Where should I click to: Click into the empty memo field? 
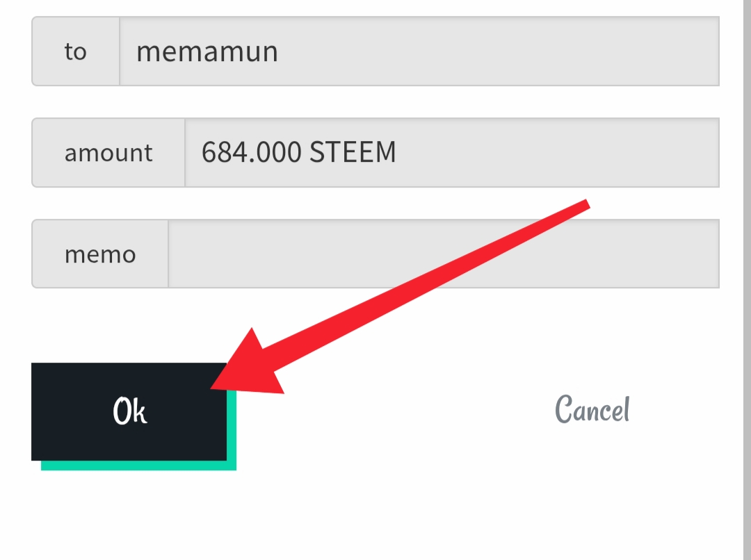[444, 254]
